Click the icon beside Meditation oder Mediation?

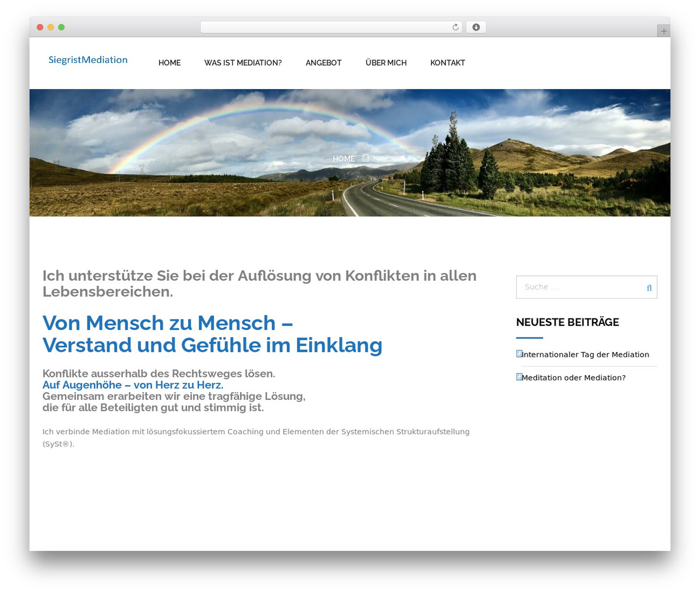click(x=519, y=377)
